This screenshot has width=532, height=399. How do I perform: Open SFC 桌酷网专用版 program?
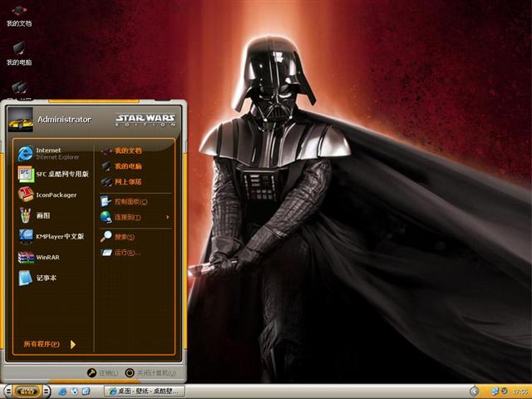(x=53, y=174)
